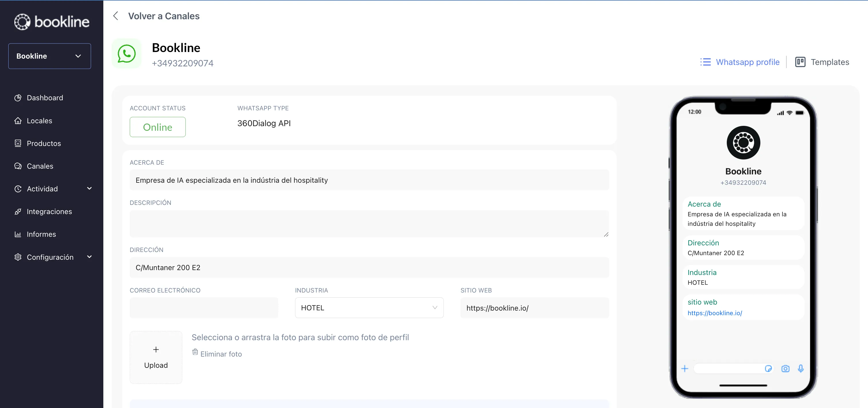The width and height of the screenshot is (868, 408).
Task: Edit the Dirección address field
Action: click(x=369, y=267)
